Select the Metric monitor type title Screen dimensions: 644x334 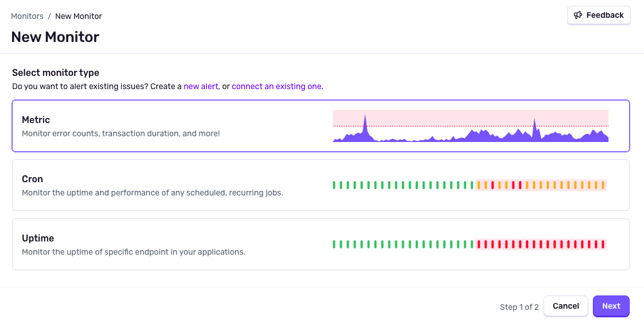pos(36,120)
